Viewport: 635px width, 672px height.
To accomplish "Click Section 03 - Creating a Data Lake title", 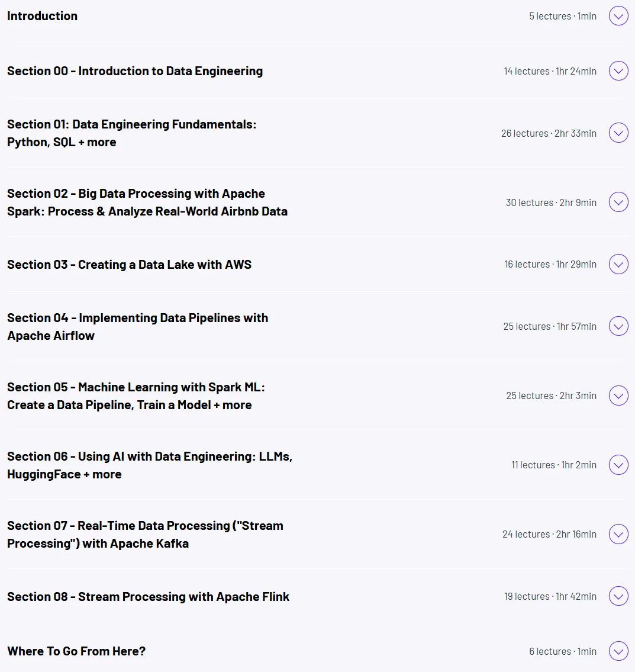I will [130, 265].
